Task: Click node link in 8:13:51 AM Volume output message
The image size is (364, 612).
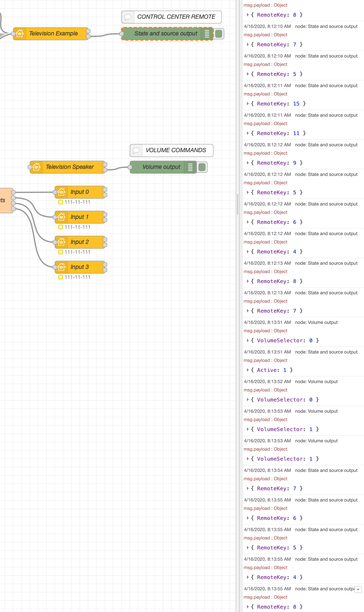Action: click(x=317, y=322)
